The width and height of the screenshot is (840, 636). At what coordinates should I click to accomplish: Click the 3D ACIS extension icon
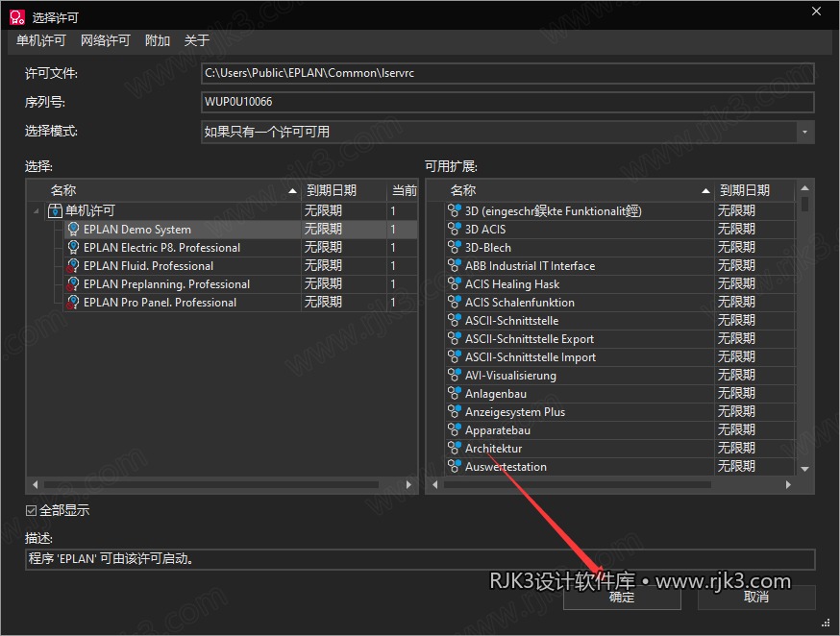point(455,229)
